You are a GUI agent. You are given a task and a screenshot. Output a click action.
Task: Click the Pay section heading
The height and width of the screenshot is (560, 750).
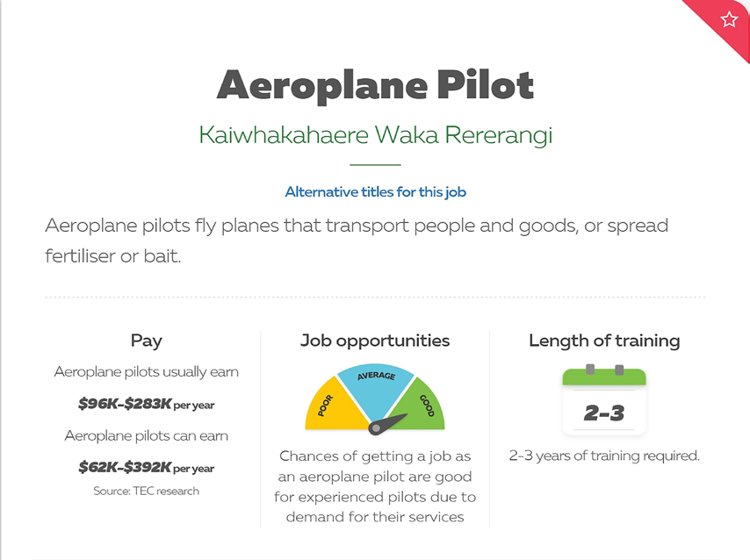(147, 341)
